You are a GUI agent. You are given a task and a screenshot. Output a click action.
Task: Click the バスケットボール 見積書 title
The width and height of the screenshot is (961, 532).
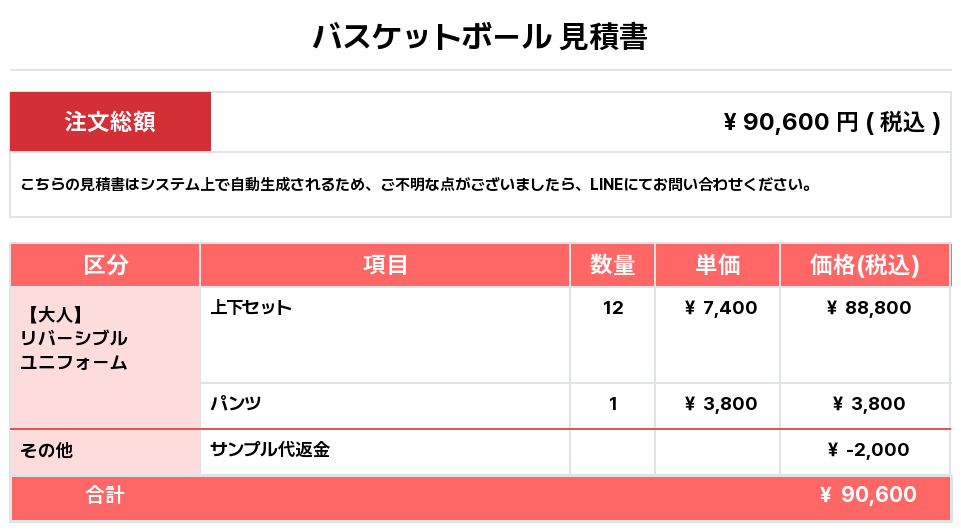(x=480, y=36)
